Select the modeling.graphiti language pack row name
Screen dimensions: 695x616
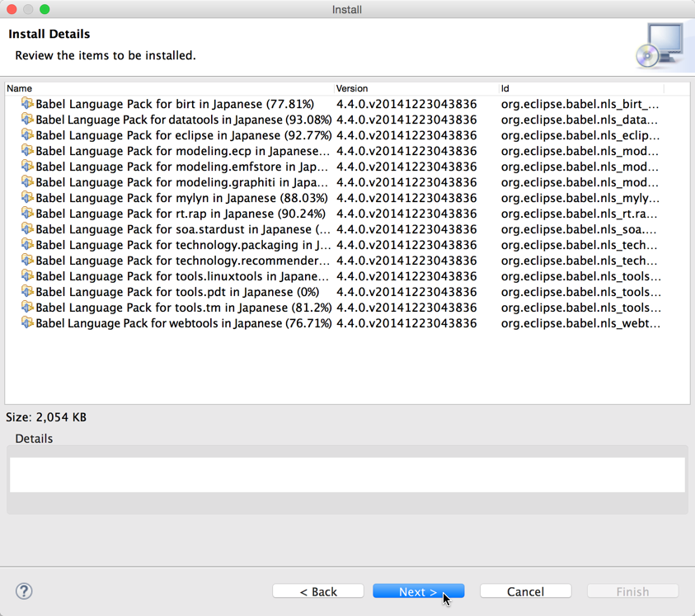click(x=181, y=182)
